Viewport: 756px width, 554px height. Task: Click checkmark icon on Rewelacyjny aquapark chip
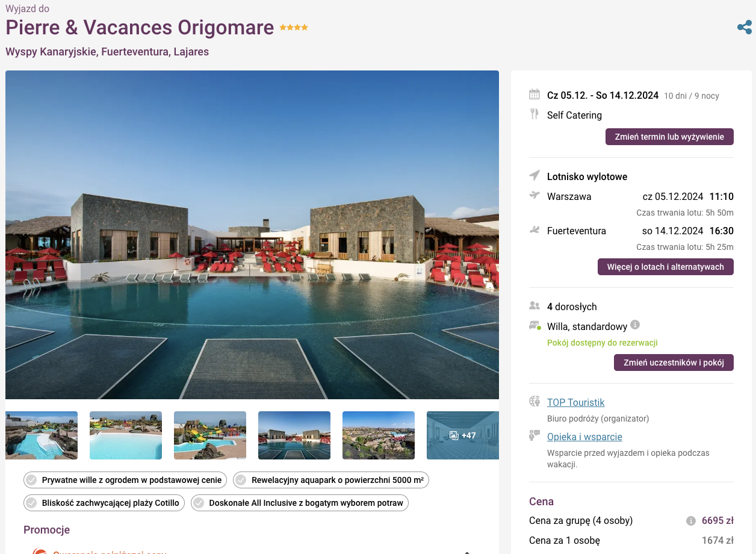point(241,480)
